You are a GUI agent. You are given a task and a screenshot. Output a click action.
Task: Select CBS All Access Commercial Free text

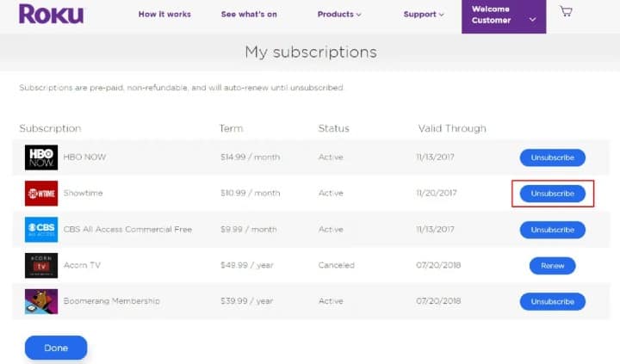[127, 229]
